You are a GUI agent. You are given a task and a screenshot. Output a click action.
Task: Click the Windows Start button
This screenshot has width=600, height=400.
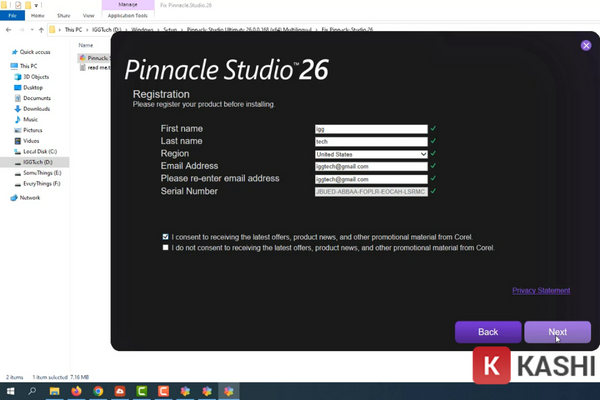click(x=10, y=391)
